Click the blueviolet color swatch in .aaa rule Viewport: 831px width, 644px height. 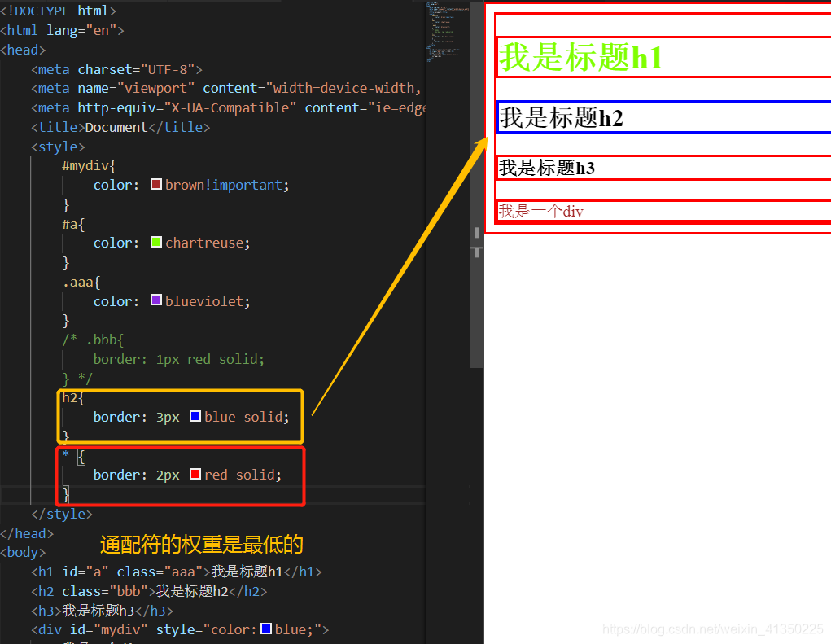[x=155, y=300]
